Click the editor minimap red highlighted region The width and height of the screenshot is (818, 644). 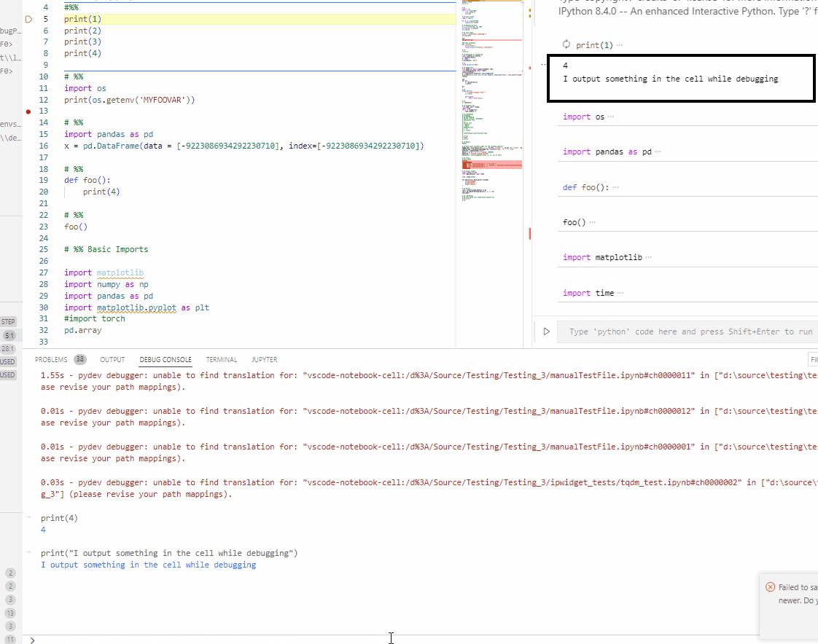click(492, 165)
